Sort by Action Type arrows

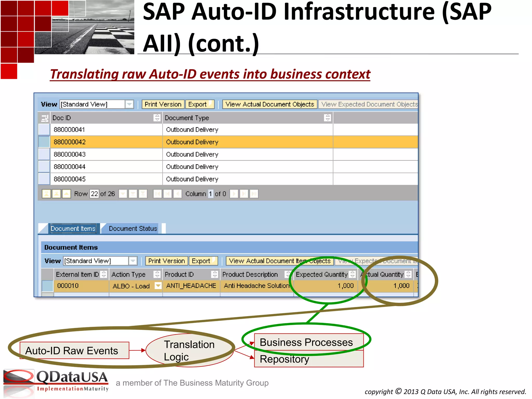coord(157,274)
